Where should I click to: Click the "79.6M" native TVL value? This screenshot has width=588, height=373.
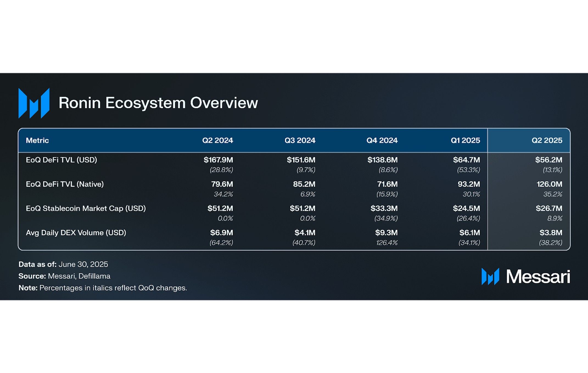(222, 184)
